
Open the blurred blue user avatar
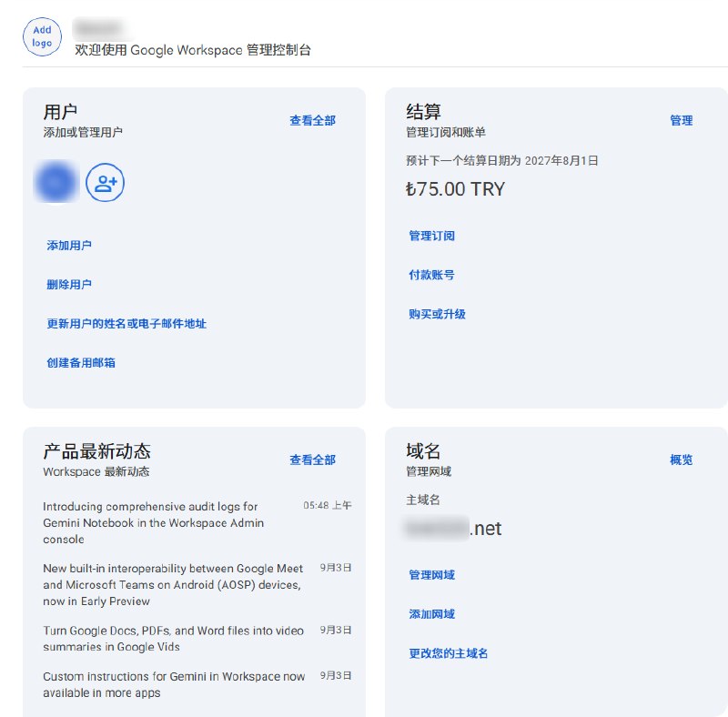pyautogui.click(x=56, y=182)
